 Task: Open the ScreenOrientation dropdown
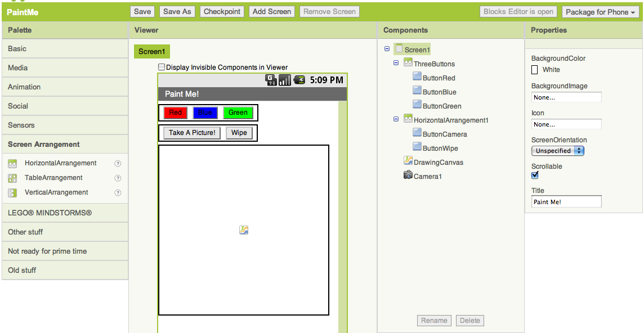click(558, 151)
